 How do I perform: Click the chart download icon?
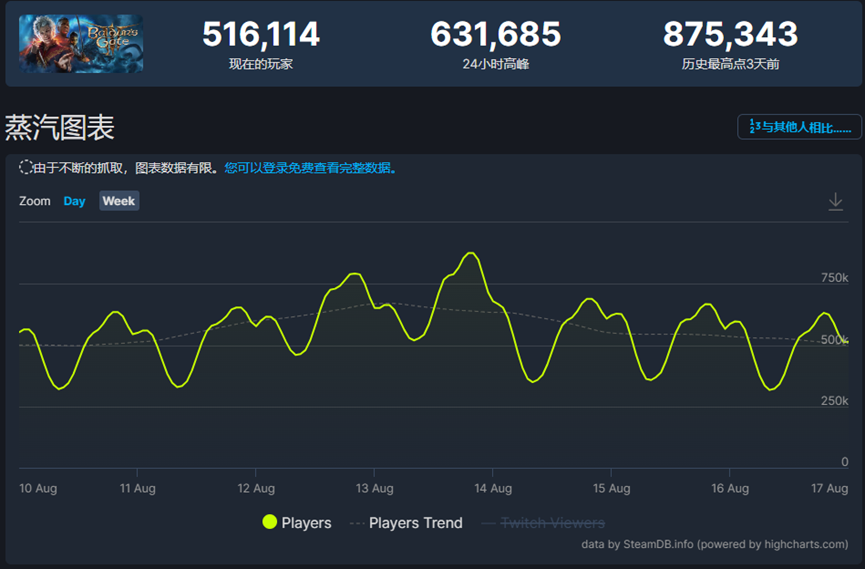point(835,201)
